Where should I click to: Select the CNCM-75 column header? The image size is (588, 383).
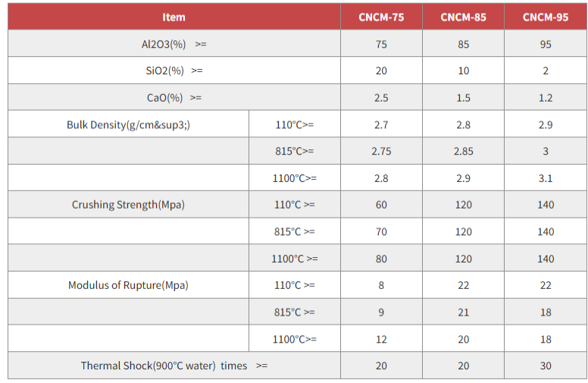[381, 17]
